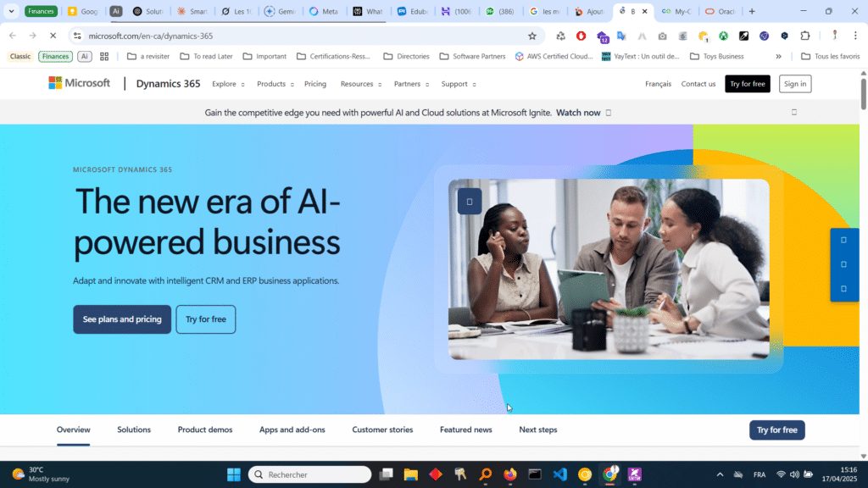The image size is (868, 488).
Task: Switch to the Solutions section tab
Action: point(134,430)
